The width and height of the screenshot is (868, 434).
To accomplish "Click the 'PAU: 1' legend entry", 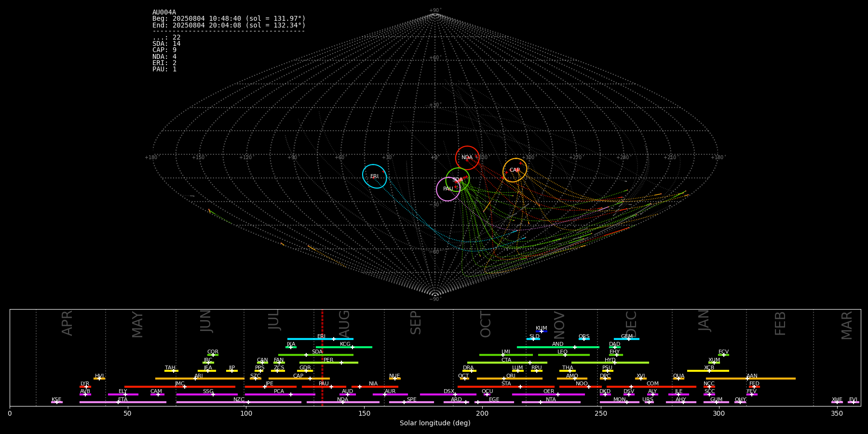I will coord(164,69).
